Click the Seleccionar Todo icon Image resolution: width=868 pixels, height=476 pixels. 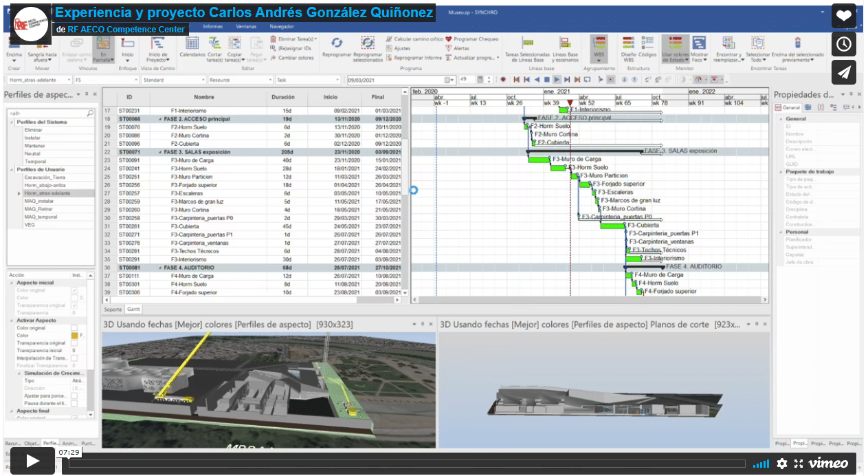pyautogui.click(x=758, y=48)
